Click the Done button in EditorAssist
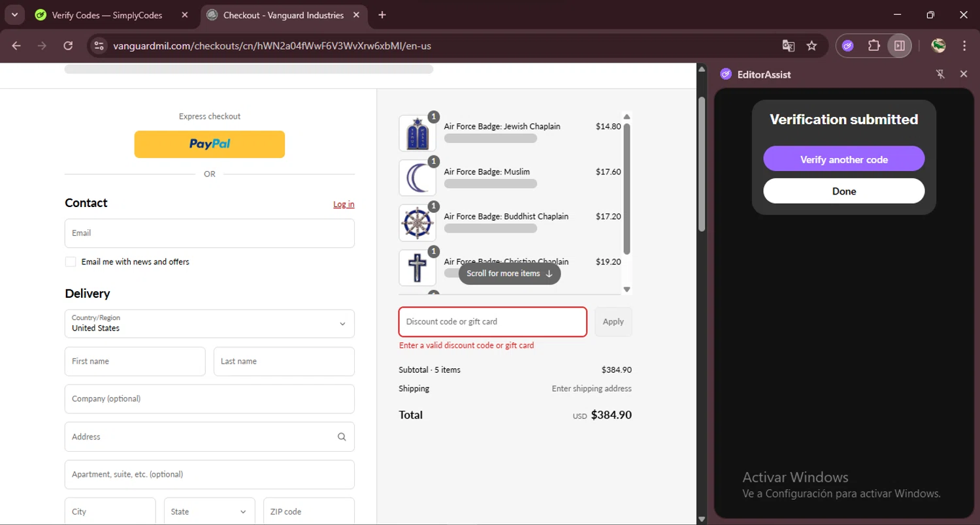This screenshot has width=980, height=525. pyautogui.click(x=844, y=191)
